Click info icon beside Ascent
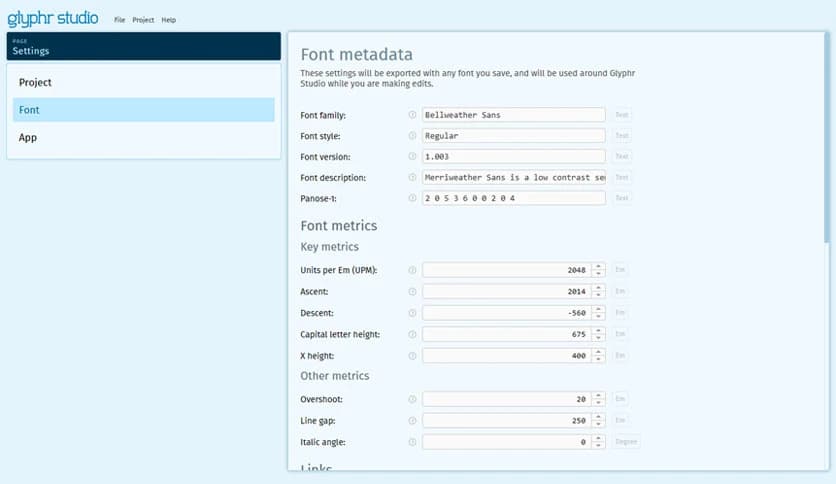The image size is (836, 484). pyautogui.click(x=412, y=291)
